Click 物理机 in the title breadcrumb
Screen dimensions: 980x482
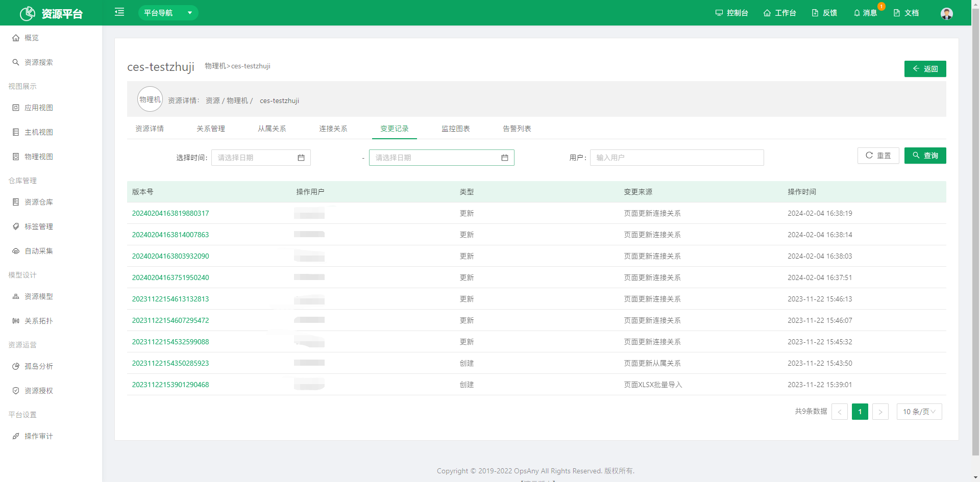[x=215, y=66]
